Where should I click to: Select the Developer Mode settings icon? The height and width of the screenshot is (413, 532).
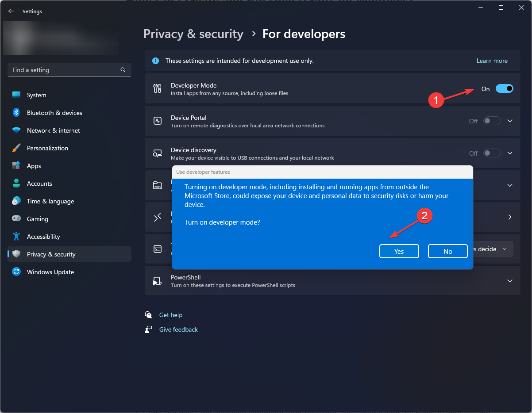pyautogui.click(x=157, y=88)
